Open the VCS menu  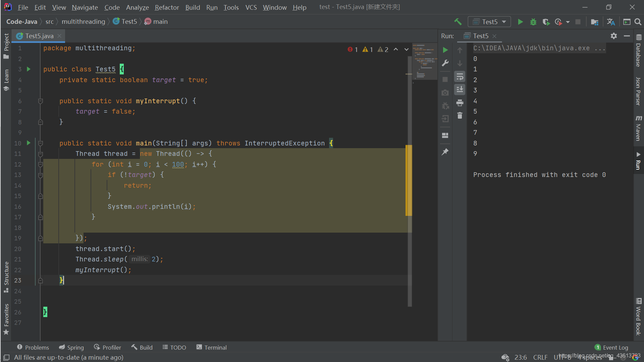[251, 7]
